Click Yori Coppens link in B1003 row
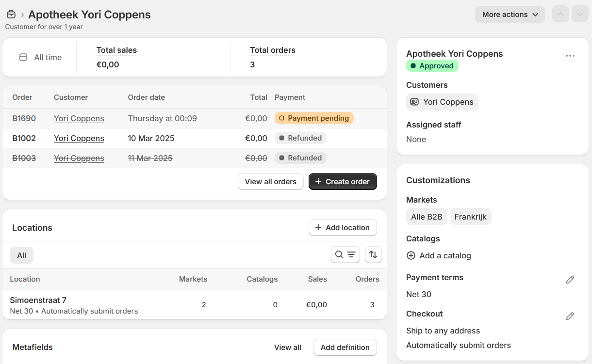 point(79,158)
